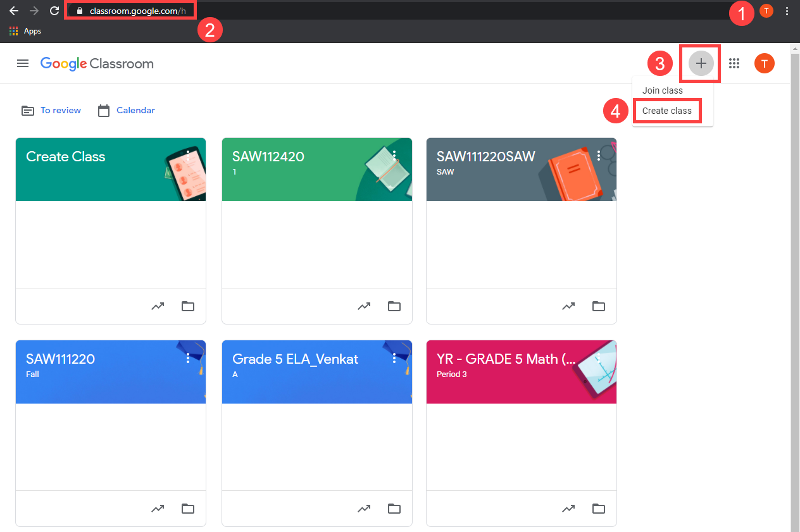The width and height of the screenshot is (800, 532).
Task: Open Drive folder for YR - GRADE 5 Math
Action: (x=599, y=509)
